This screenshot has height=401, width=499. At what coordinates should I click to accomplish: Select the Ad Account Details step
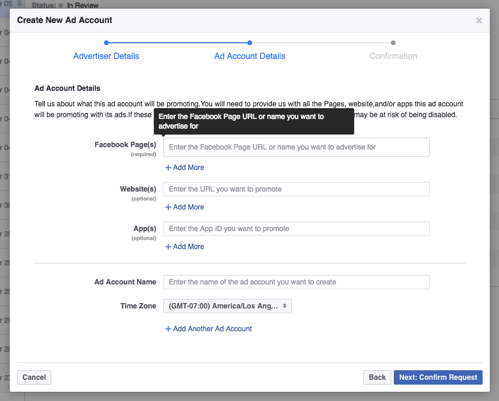pyautogui.click(x=250, y=56)
